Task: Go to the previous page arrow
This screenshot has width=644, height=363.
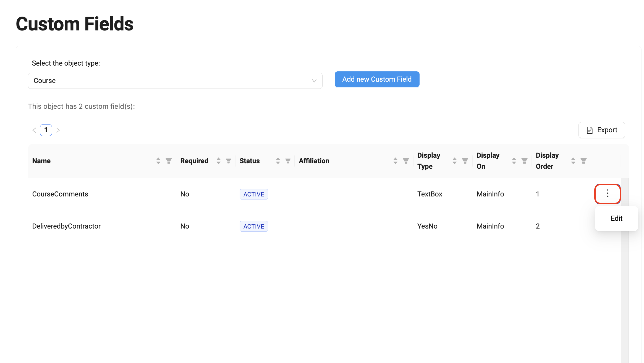Action: [34, 130]
